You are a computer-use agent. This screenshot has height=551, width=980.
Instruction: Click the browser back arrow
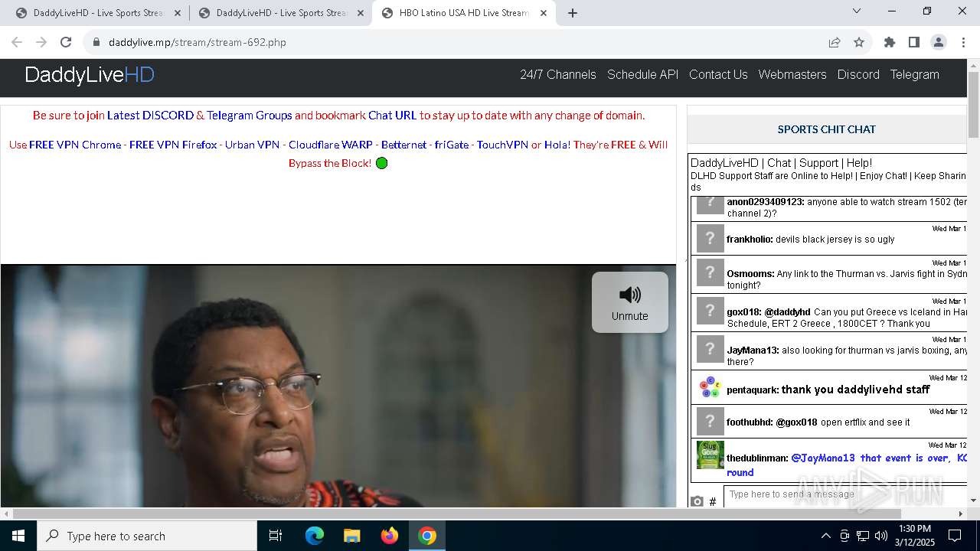[x=17, y=42]
